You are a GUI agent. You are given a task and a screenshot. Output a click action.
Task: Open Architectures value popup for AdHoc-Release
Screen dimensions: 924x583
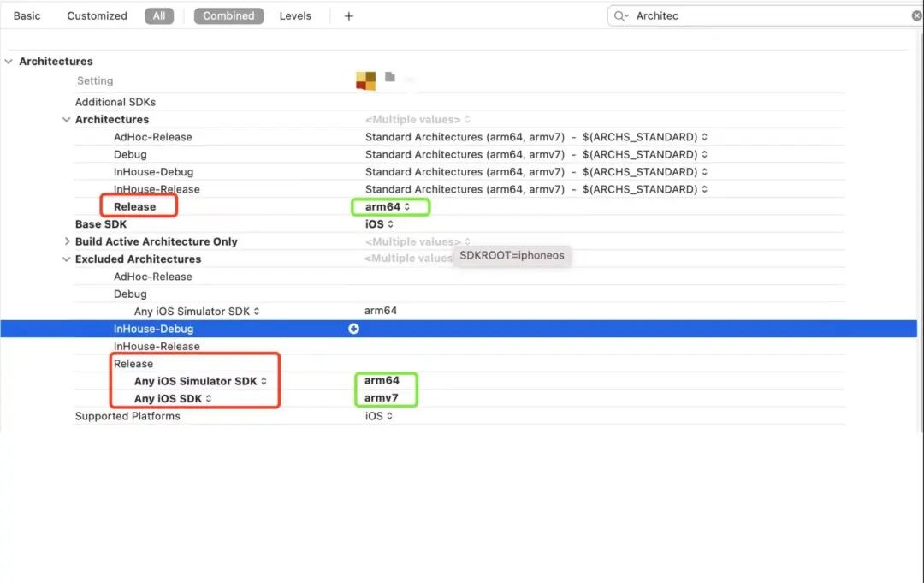pyautogui.click(x=536, y=137)
